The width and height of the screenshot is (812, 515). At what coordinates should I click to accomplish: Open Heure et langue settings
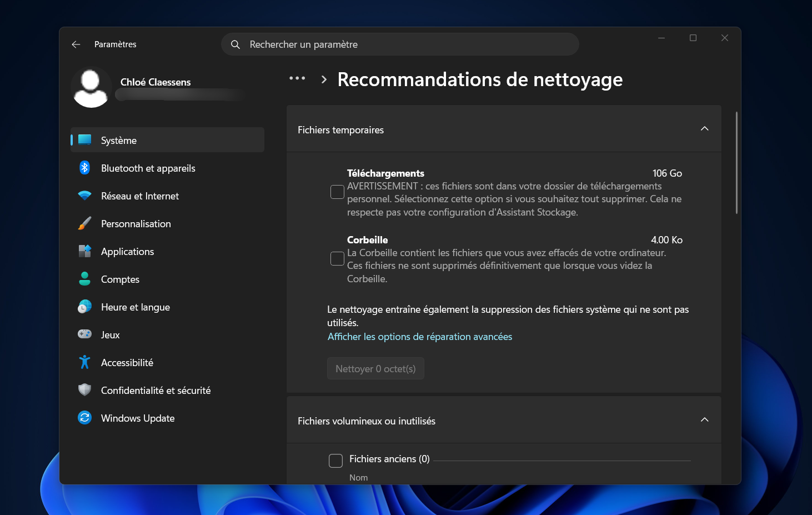click(168, 307)
